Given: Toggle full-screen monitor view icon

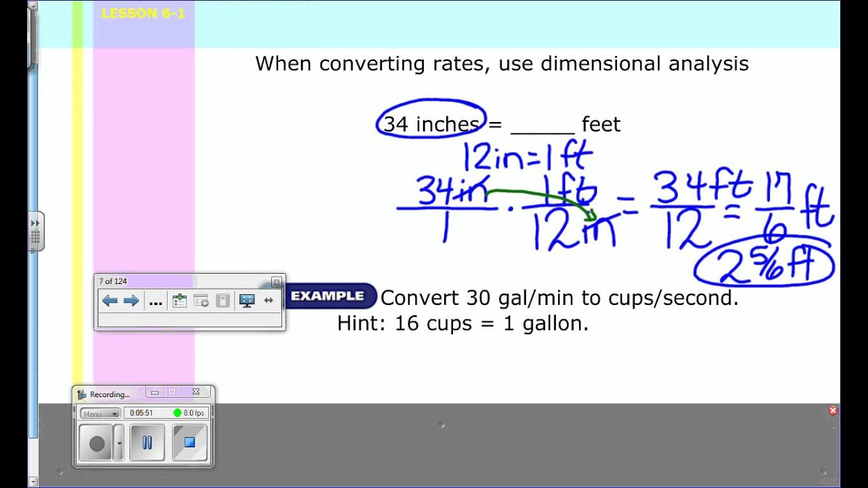Looking at the screenshot, I should point(247,301).
